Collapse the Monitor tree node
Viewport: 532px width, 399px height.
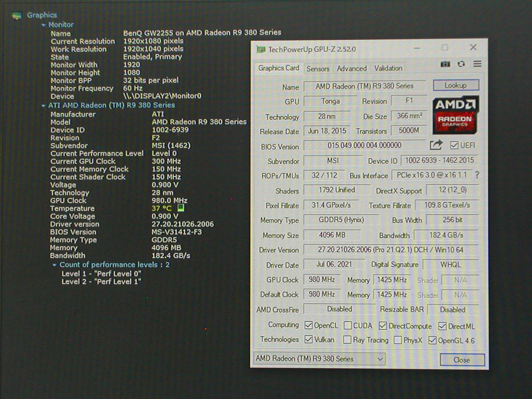tap(43, 25)
